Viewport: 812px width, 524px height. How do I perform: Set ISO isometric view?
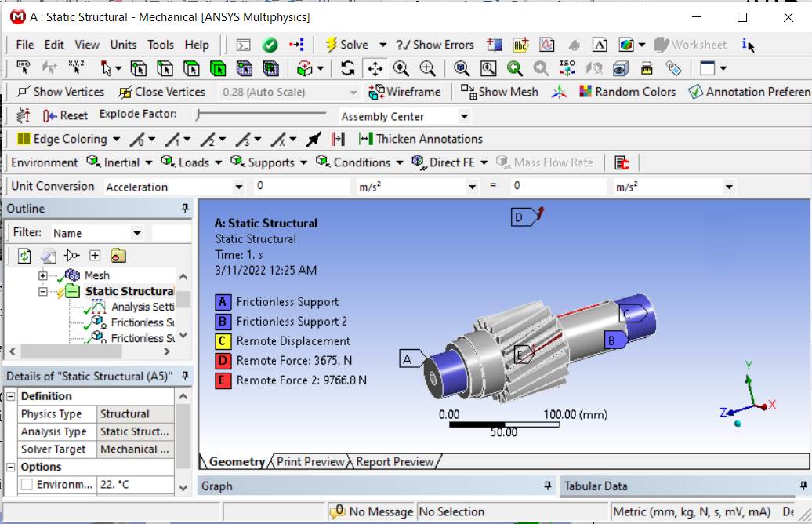(x=567, y=68)
